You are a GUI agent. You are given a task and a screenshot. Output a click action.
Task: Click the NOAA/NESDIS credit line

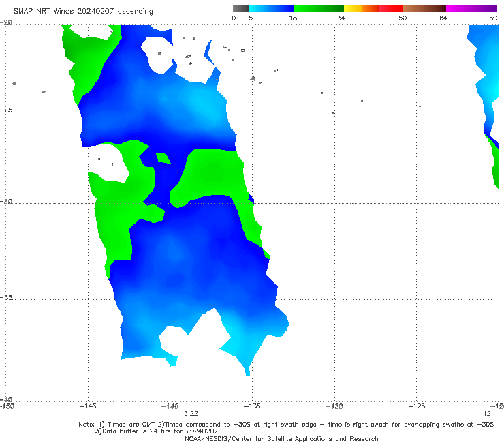(281, 438)
